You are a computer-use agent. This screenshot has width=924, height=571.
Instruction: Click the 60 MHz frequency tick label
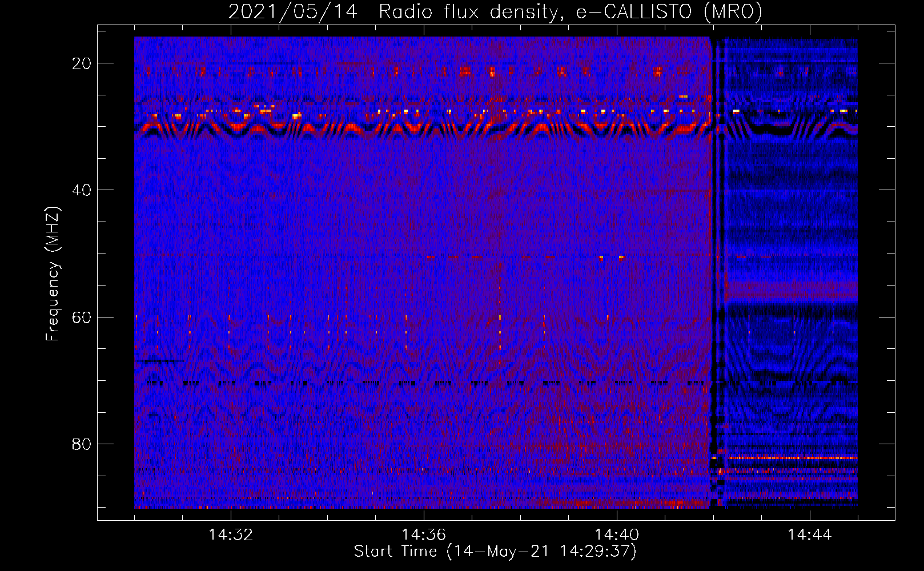coord(82,317)
